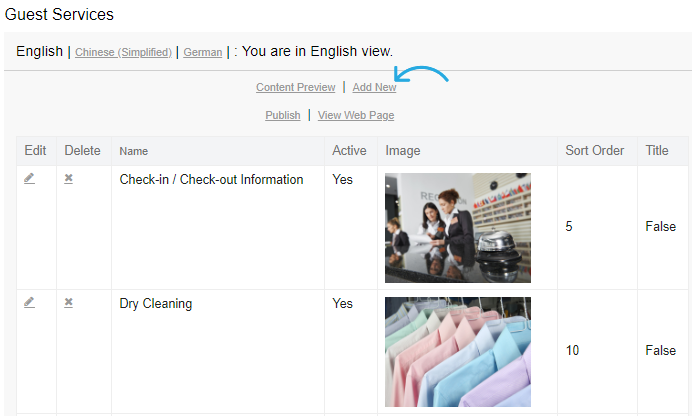
Task: Click the edit pencil for Check-in / Check-out Information
Action: tap(29, 179)
